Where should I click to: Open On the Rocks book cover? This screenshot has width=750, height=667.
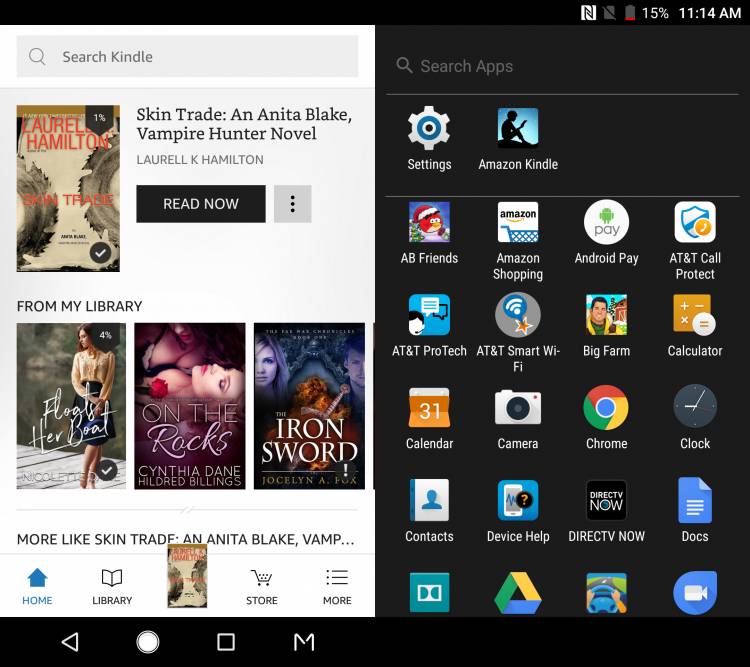pos(190,406)
